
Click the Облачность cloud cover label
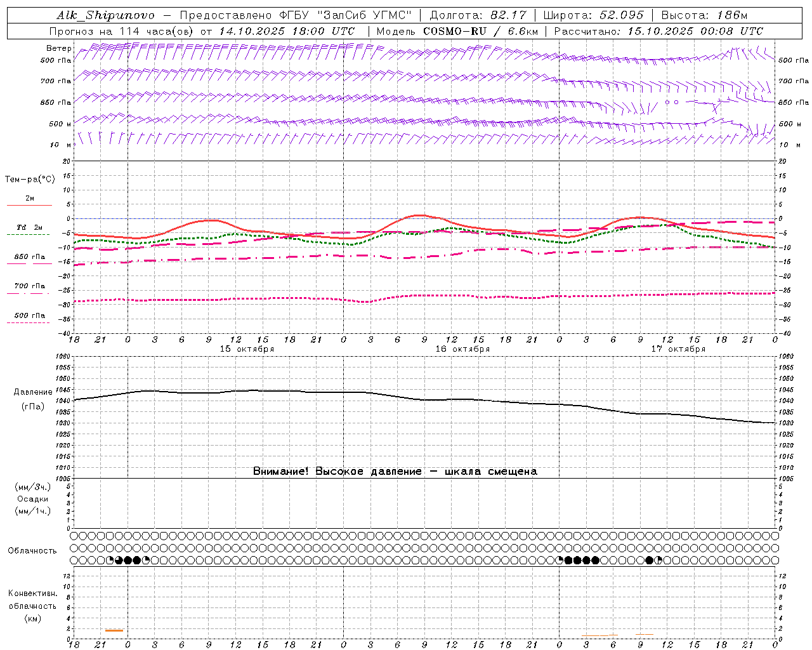tap(32, 550)
